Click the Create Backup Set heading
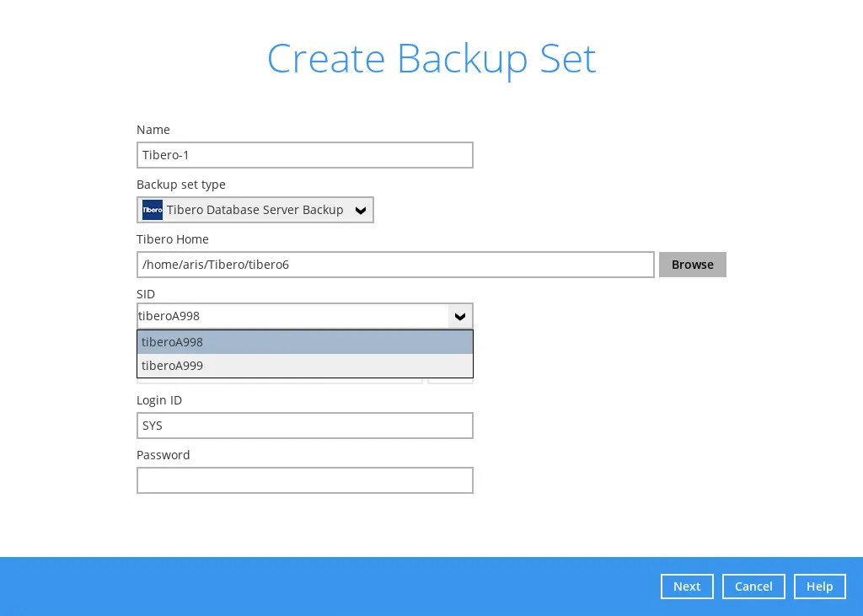 (x=431, y=59)
